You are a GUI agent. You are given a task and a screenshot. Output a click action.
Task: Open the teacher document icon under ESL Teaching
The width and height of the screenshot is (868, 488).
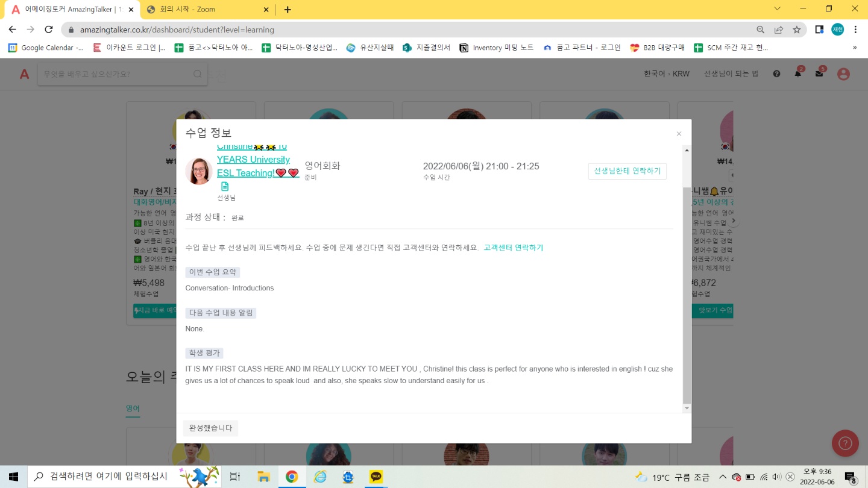(225, 186)
